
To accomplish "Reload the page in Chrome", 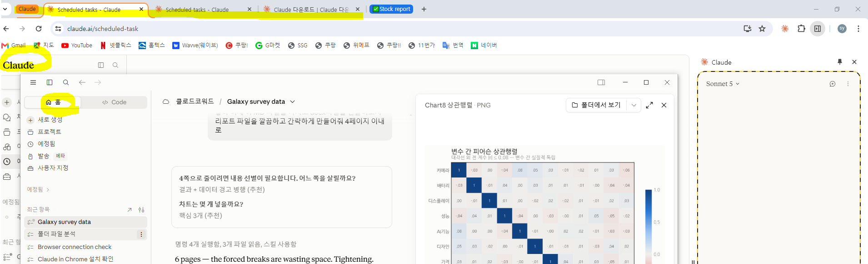I will click(x=39, y=29).
